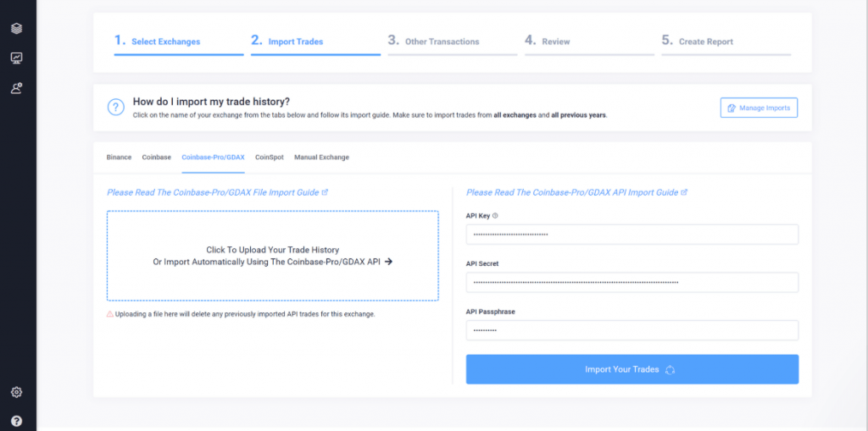Select the Coinbase-Pro/GDAX tab
The width and height of the screenshot is (868, 431).
click(x=213, y=157)
